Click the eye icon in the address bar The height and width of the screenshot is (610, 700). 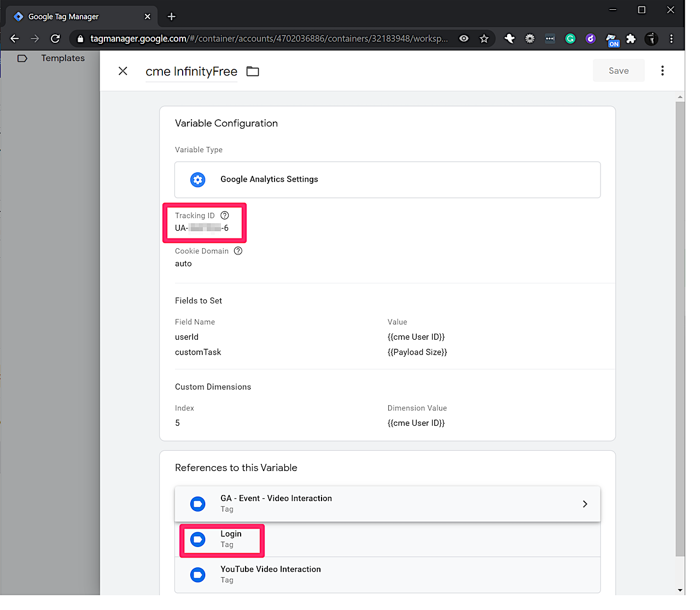point(464,38)
